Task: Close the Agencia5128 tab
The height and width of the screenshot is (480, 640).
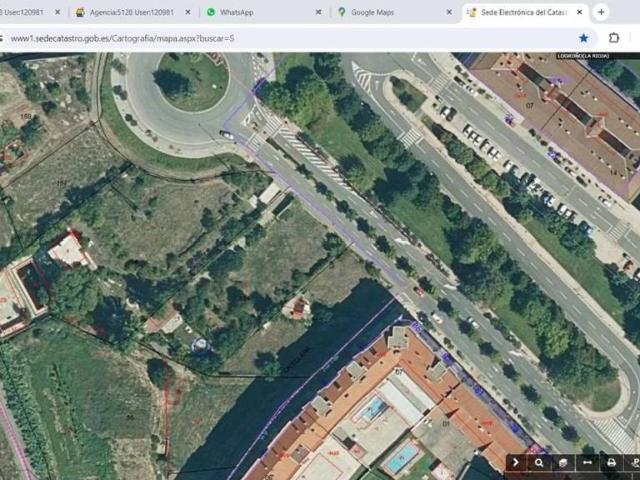Action: [187, 12]
